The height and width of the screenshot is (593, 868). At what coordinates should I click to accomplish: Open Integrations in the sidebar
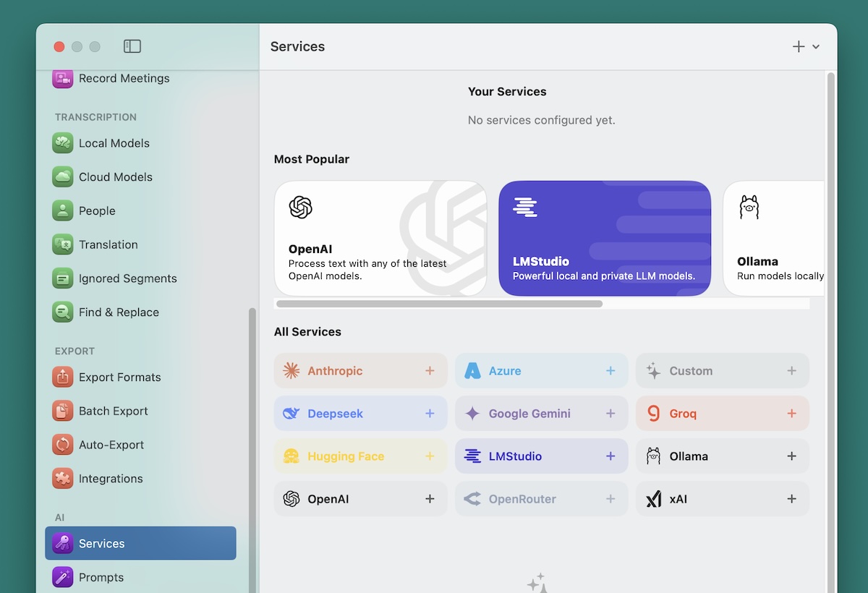pyautogui.click(x=140, y=479)
